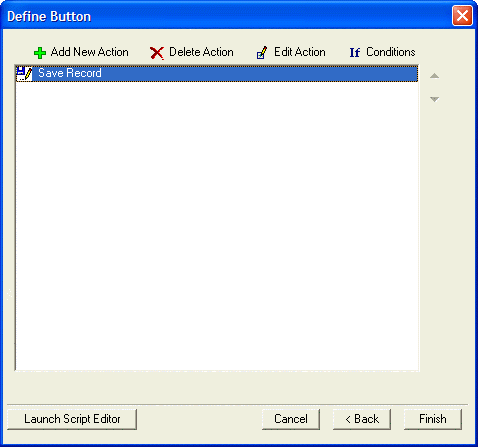478x447 pixels.
Task: Select the 'Edit Action' text label
Action: 300,52
